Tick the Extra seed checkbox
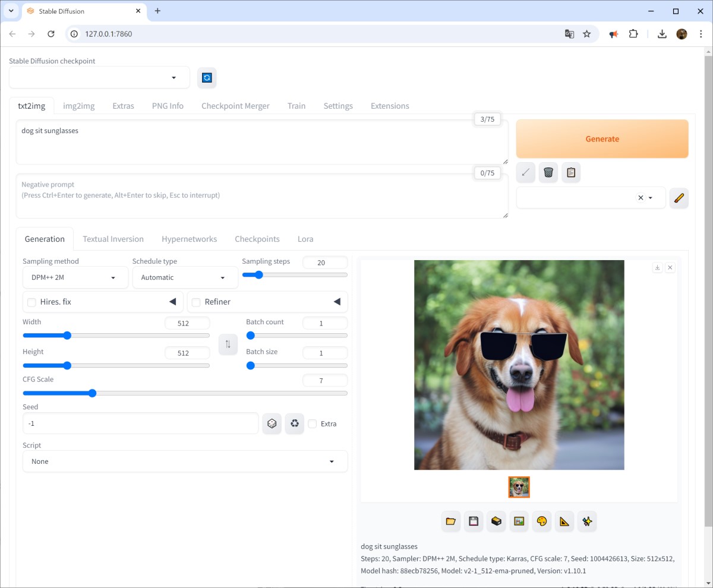Image resolution: width=713 pixels, height=588 pixels. coord(312,423)
